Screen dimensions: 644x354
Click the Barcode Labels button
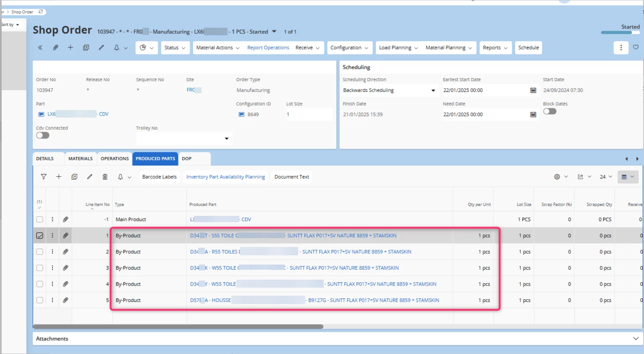(x=160, y=177)
